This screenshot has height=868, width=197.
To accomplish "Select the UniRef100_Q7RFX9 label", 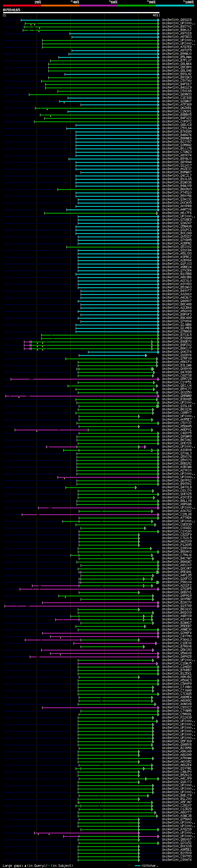I will coord(177,358).
